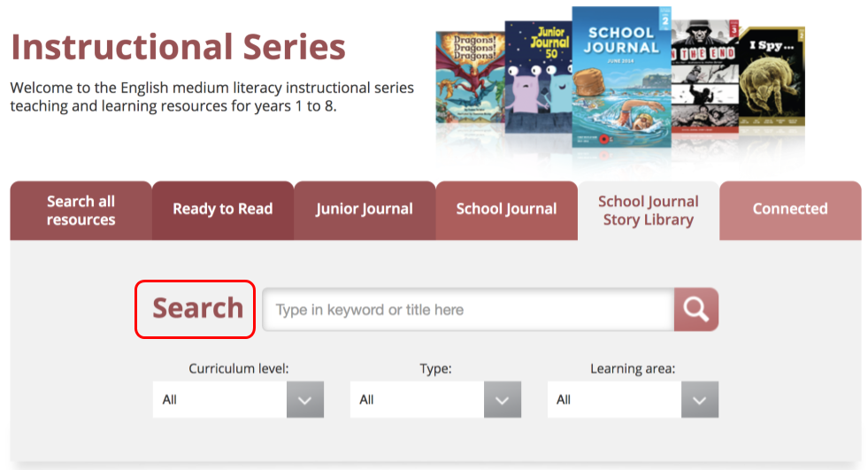
Task: Click the keyword or title search field
Action: [468, 310]
